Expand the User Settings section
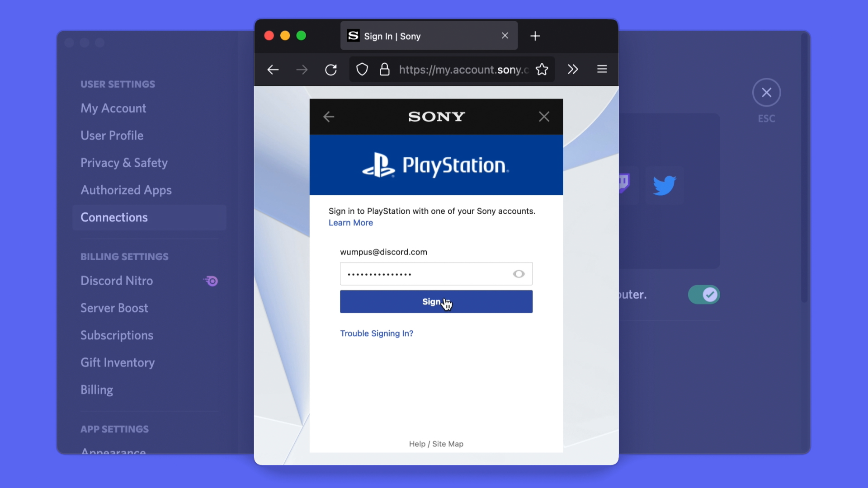Viewport: 868px width, 488px height. [x=118, y=84]
